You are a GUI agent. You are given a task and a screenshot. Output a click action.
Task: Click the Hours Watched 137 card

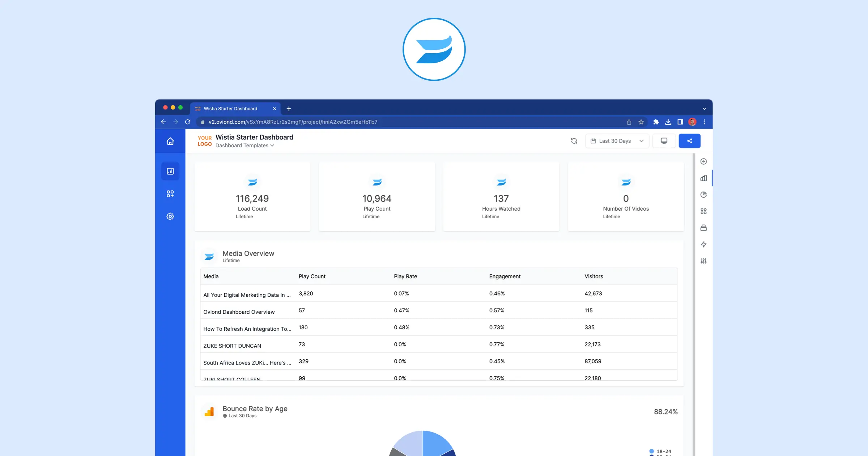click(x=501, y=197)
